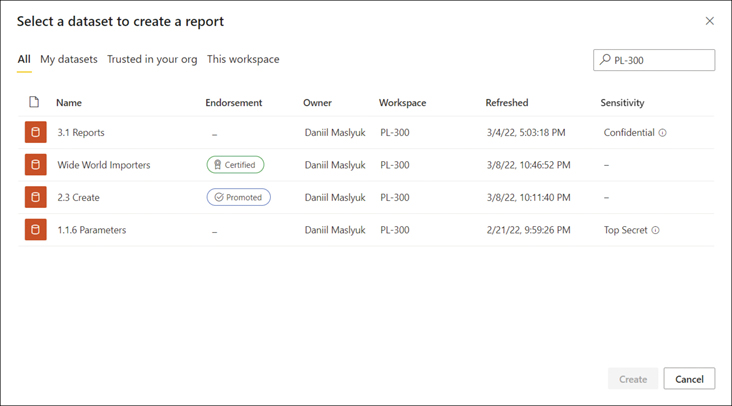Image resolution: width=732 pixels, height=406 pixels.
Task: Click the 3.1 Reports dataset icon
Action: click(35, 132)
